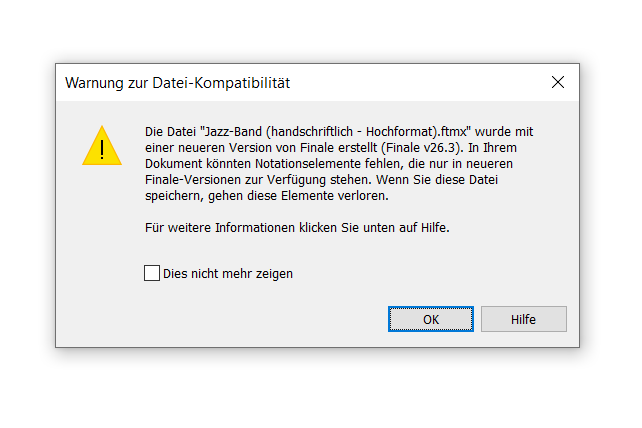Image resolution: width=642 pixels, height=428 pixels.
Task: Open help via the Hilfe button
Action: coord(524,319)
